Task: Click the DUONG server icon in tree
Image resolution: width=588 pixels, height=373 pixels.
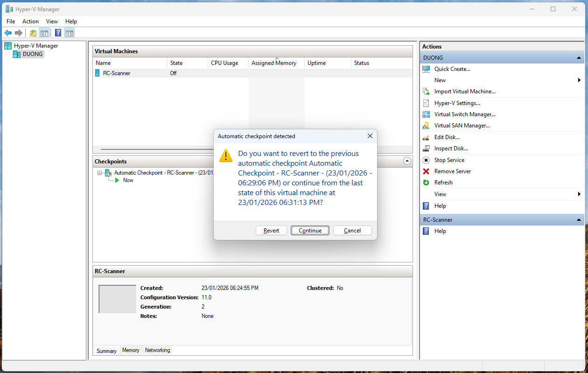Action: [x=16, y=54]
